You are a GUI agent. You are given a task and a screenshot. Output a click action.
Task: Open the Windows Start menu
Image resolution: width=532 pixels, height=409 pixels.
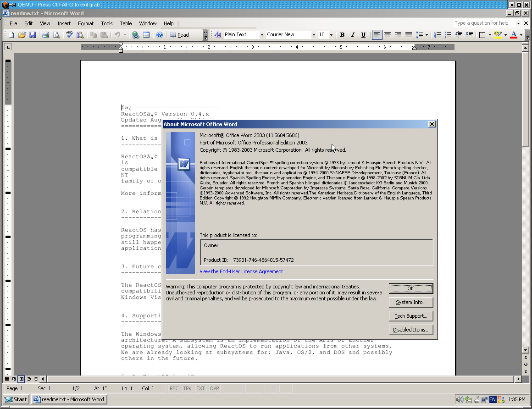click(x=16, y=399)
